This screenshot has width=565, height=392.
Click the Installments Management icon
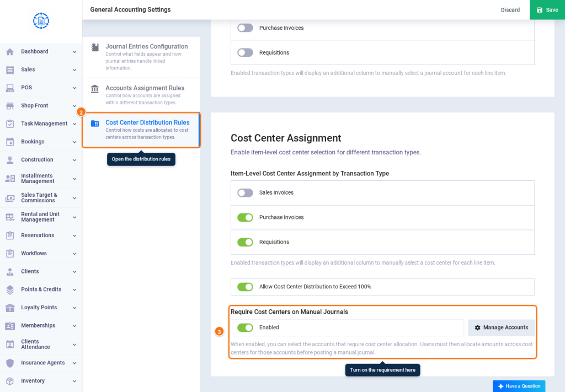point(10,179)
